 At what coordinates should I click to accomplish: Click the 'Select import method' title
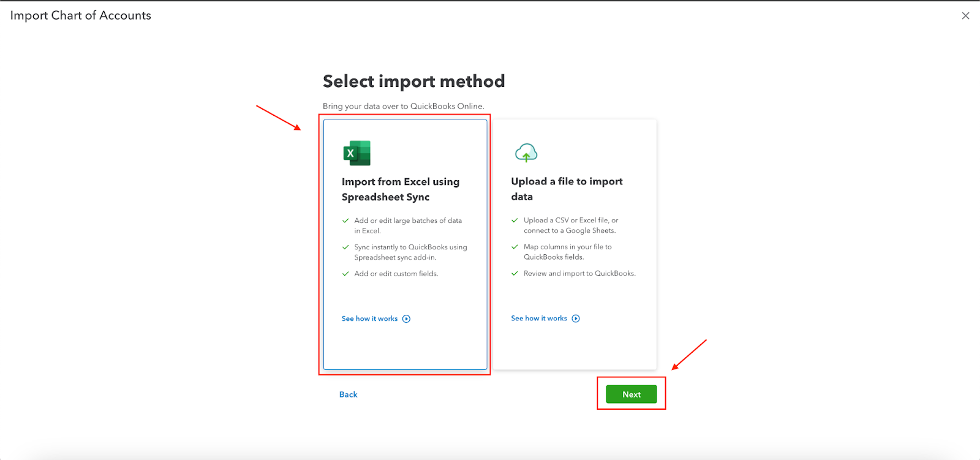point(414,81)
